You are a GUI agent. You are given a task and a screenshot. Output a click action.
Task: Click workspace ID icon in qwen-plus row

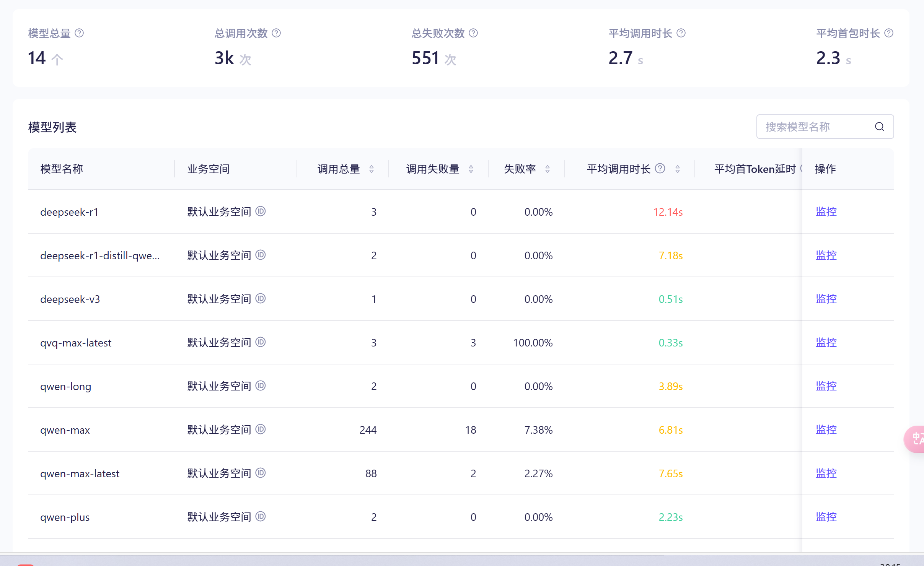click(261, 516)
